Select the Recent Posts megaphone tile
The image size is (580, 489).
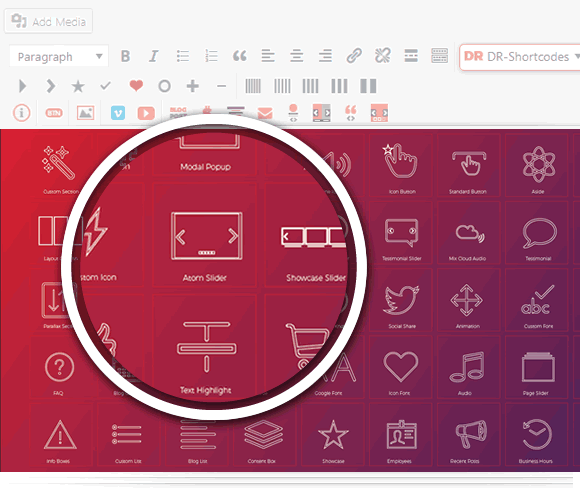pos(468,435)
